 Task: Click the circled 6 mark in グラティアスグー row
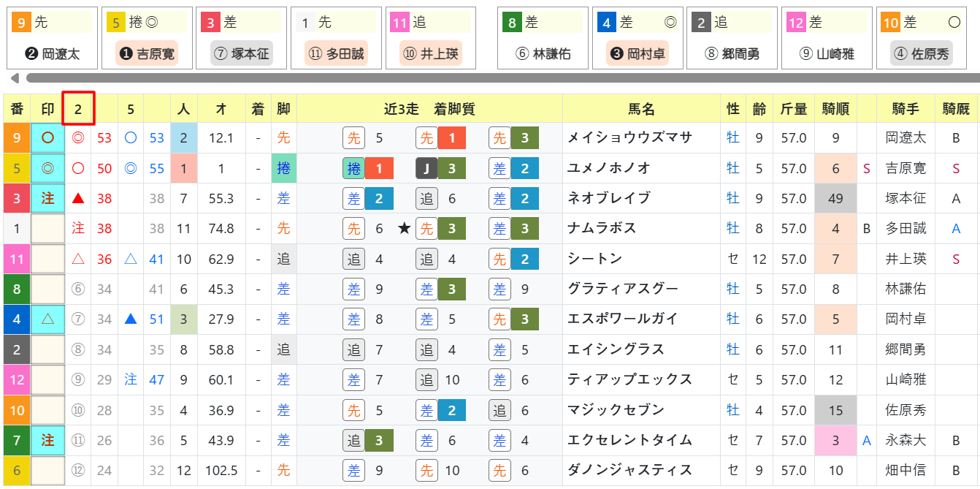[x=78, y=289]
